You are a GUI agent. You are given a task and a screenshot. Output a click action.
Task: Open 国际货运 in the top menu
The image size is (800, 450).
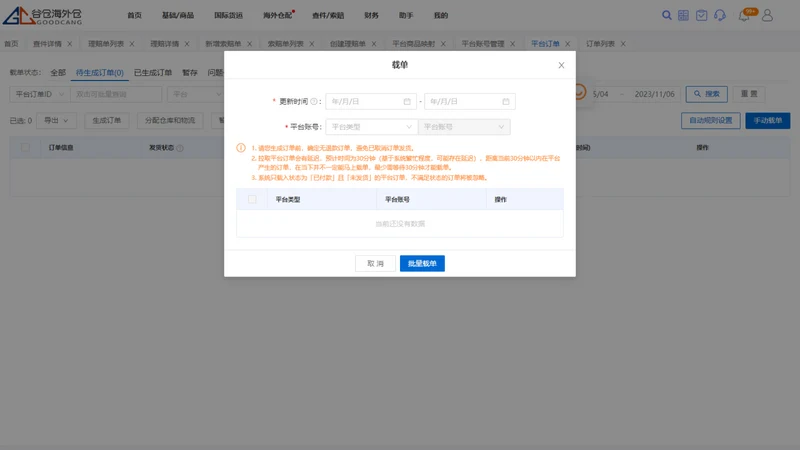228,15
